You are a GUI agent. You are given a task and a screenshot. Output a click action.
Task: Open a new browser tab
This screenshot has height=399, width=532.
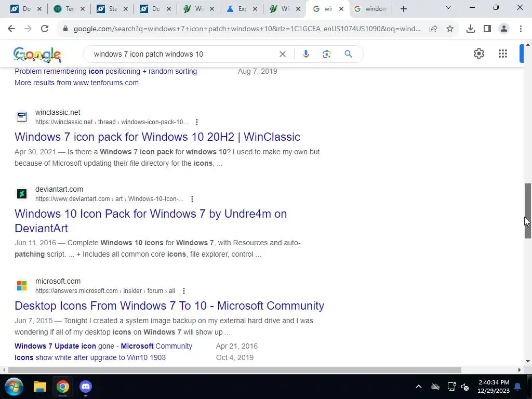pos(403,9)
